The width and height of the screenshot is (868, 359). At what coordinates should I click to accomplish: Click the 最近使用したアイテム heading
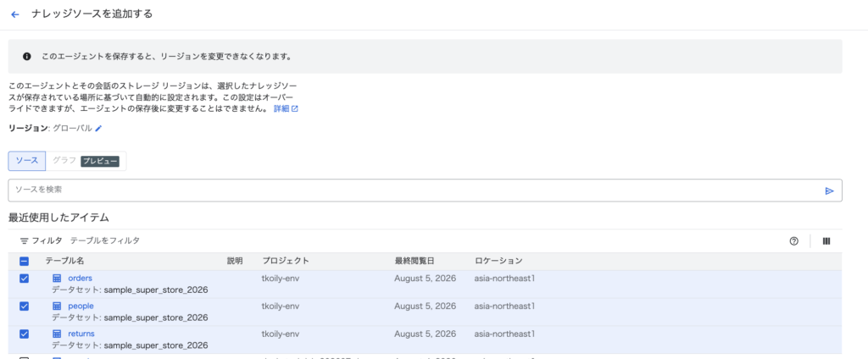58,218
